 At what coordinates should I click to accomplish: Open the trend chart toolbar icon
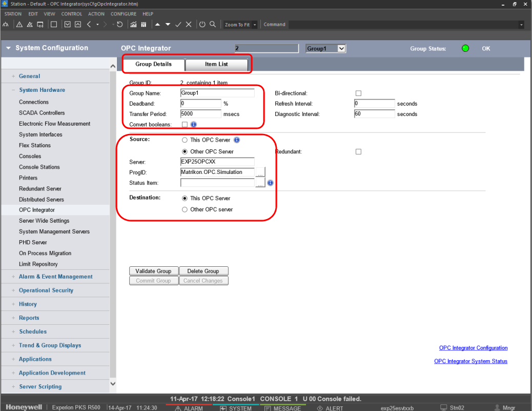[134, 25]
